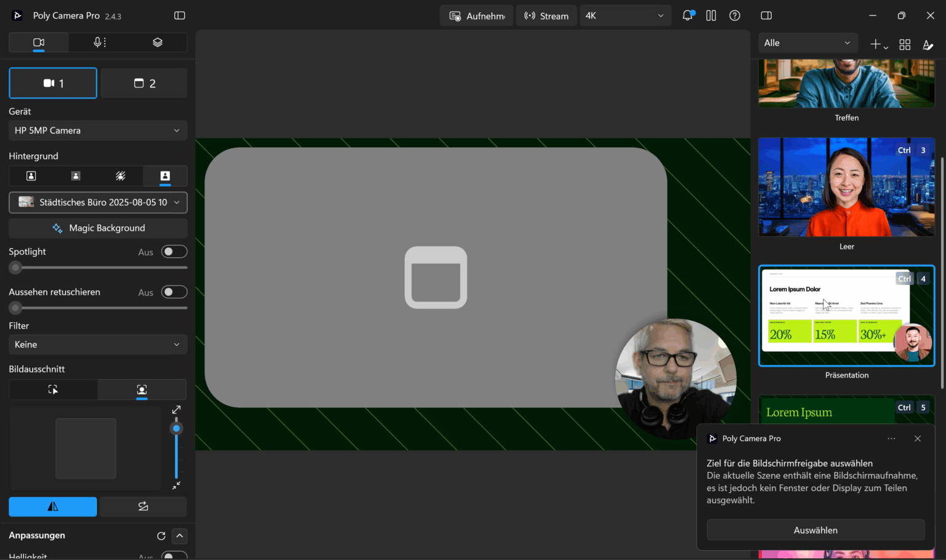Switch scenes to grid view icon
Image resolution: width=946 pixels, height=560 pixels.
click(x=905, y=44)
